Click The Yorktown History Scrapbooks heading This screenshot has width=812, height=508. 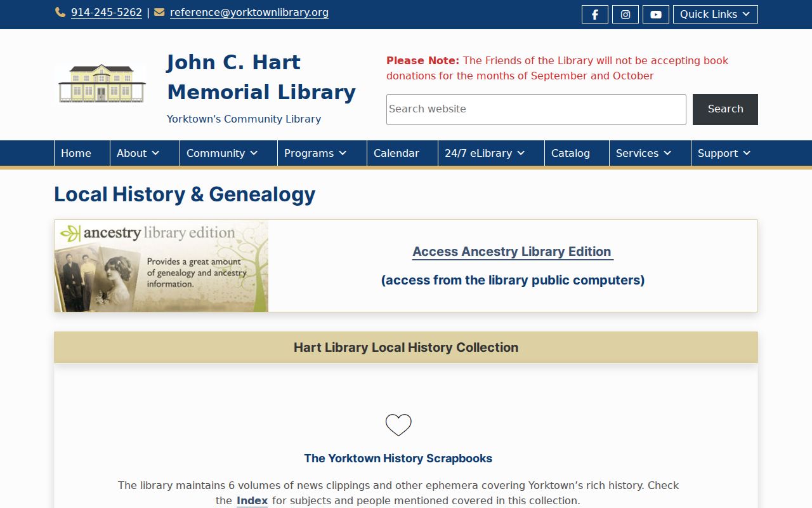coord(398,458)
